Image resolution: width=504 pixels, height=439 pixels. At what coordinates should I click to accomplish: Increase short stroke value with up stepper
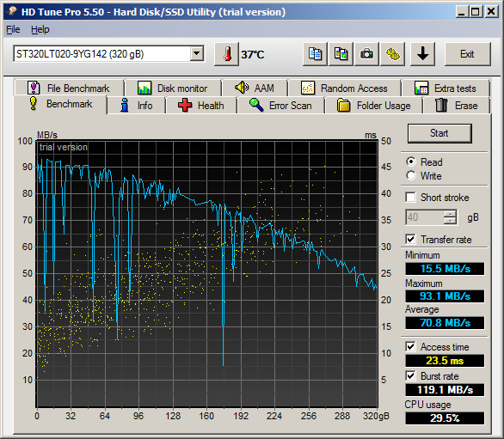click(x=450, y=214)
